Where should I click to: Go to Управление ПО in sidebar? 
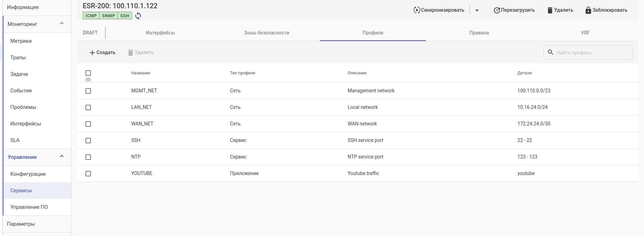pos(29,207)
